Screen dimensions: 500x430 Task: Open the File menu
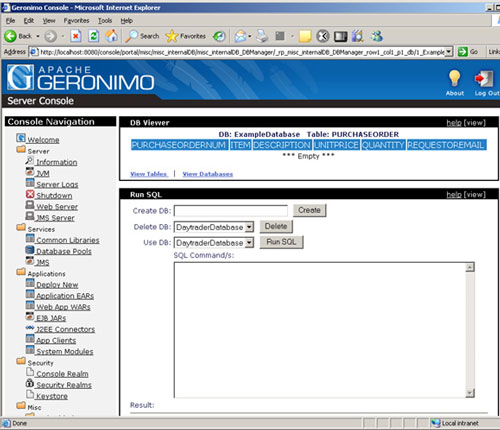pos(10,21)
